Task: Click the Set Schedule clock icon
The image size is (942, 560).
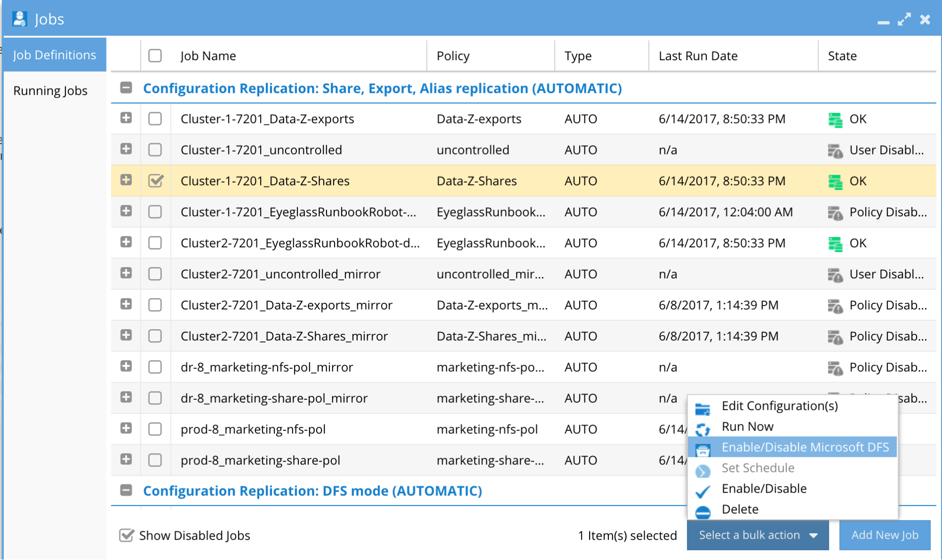Action: (x=703, y=471)
